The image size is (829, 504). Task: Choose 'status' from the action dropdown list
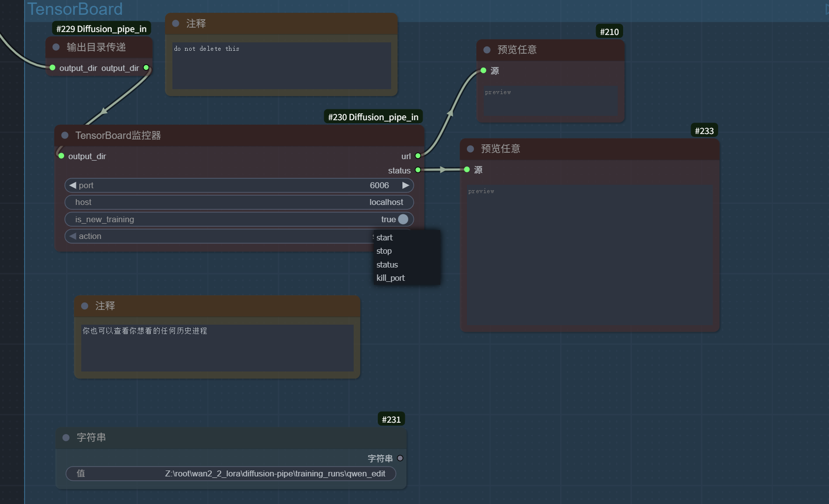(x=407, y=265)
